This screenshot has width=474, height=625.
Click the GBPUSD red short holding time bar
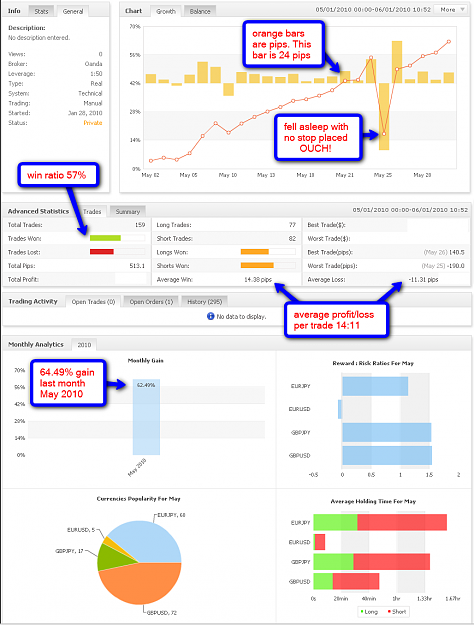tap(356, 581)
